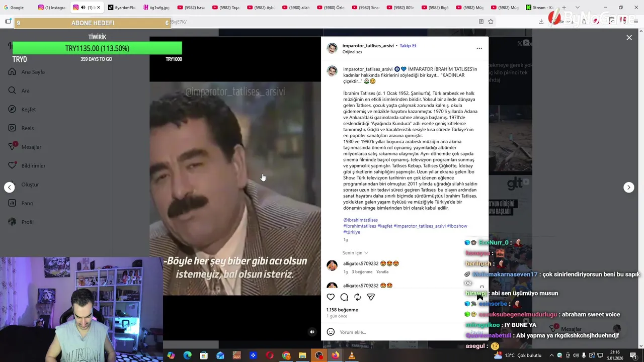Open emoji picker in comment field

331,332
